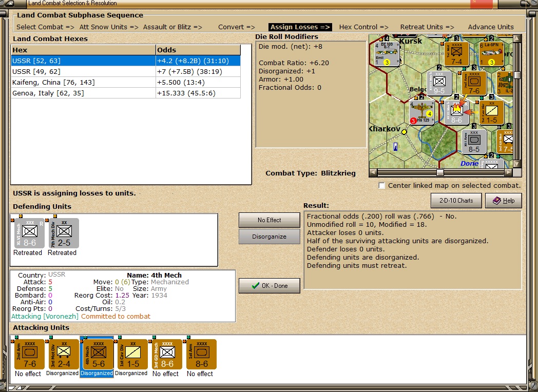This screenshot has height=392, width=538.
Task: Click the +5.500 (13:4) odds cell
Action: [198, 82]
